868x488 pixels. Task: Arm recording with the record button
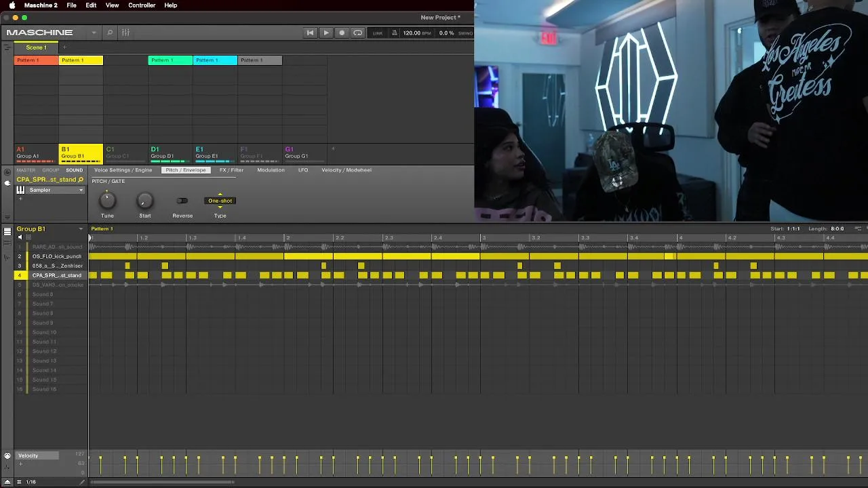point(342,33)
